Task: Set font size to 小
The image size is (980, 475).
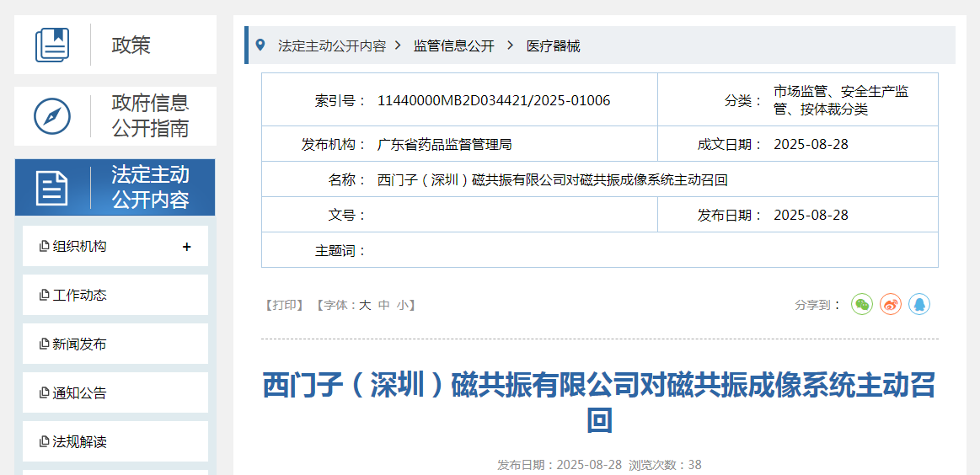Action: click(403, 305)
